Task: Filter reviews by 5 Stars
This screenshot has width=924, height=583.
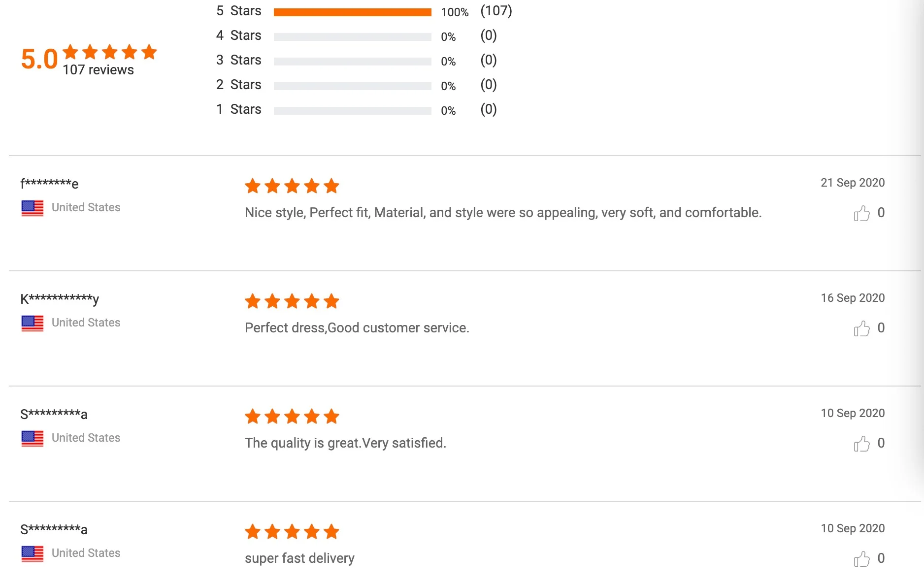Action: coord(239,11)
